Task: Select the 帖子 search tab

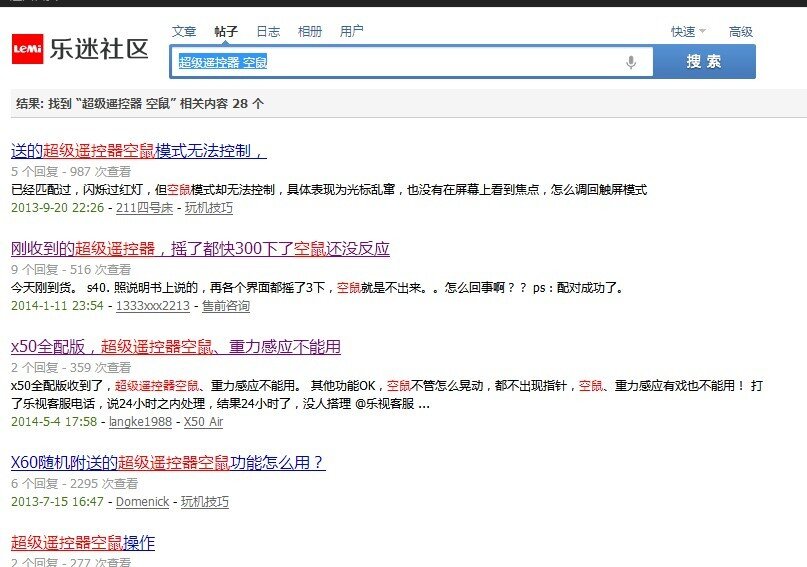Action: click(226, 31)
